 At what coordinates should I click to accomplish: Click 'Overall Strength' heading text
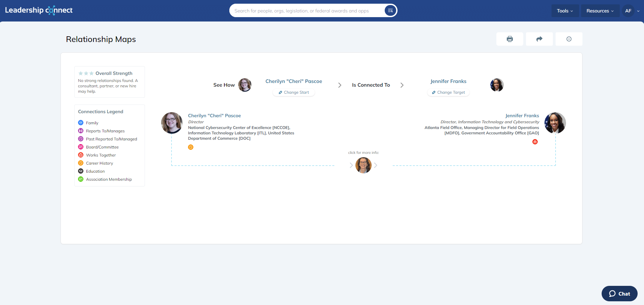[x=114, y=73]
